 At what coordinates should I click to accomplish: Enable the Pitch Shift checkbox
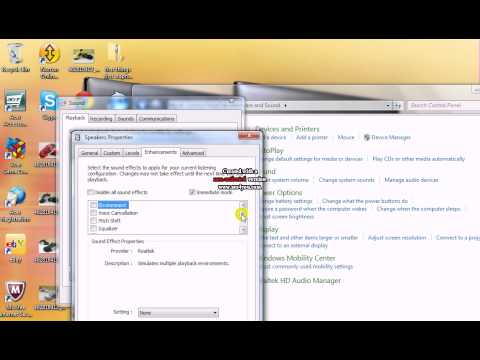tap(93, 221)
